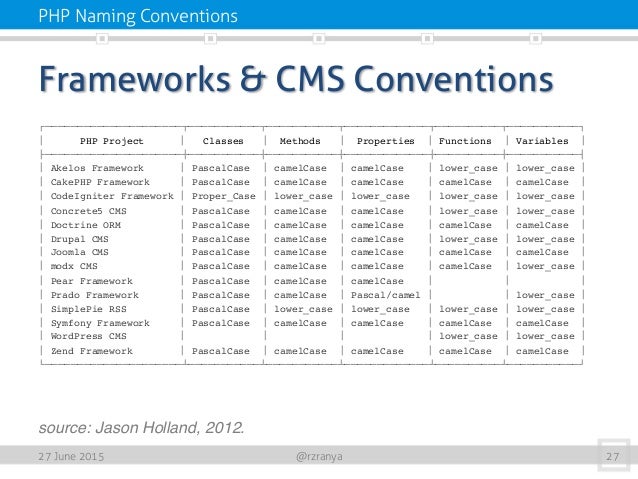
Task: Click the Functions cell for WordPress CMS
Action: pos(468,336)
